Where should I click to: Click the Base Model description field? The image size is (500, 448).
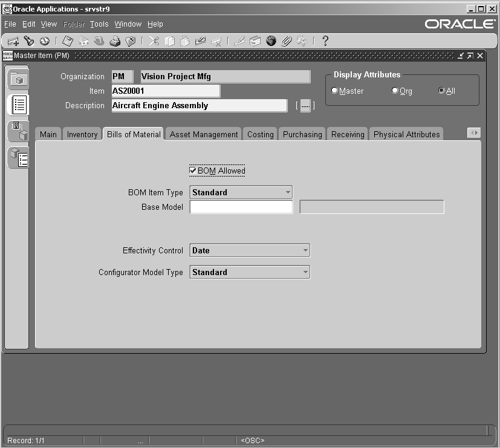(x=372, y=207)
